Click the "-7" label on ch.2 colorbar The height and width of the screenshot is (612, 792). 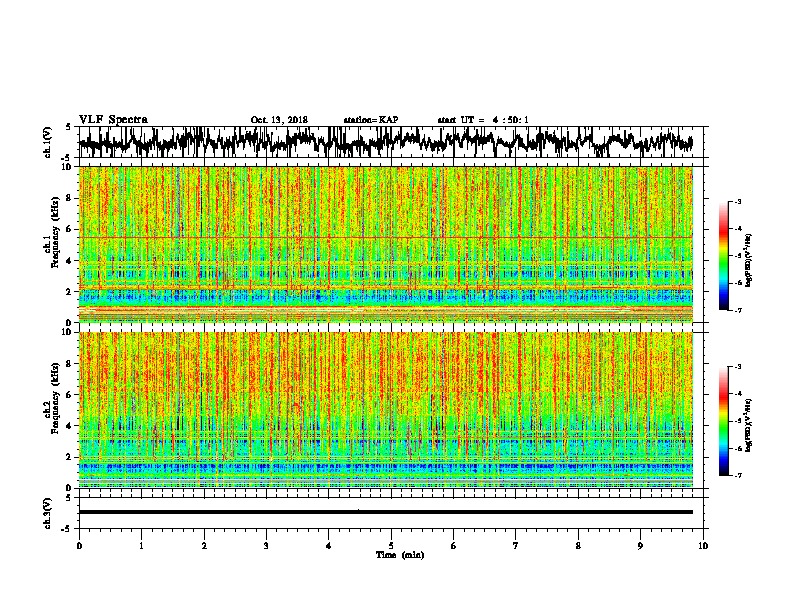(x=737, y=475)
